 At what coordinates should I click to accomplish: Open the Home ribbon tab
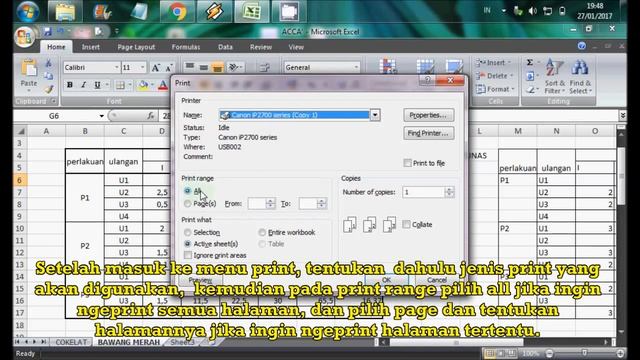pos(56,47)
